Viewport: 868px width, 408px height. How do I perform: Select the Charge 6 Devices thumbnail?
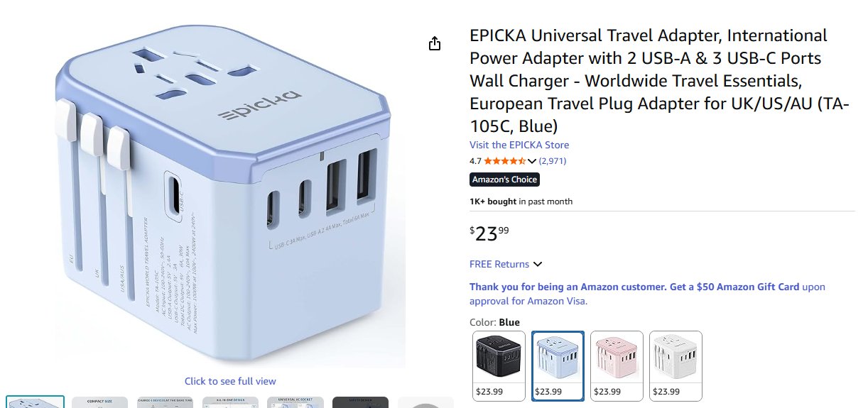(166, 402)
